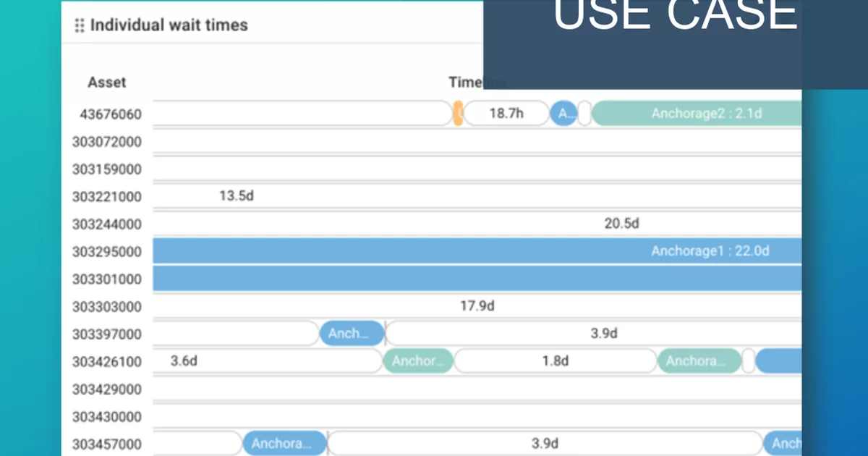The height and width of the screenshot is (456, 868).
Task: Click the 3.6d bar for asset 303426100
Action: (x=183, y=360)
